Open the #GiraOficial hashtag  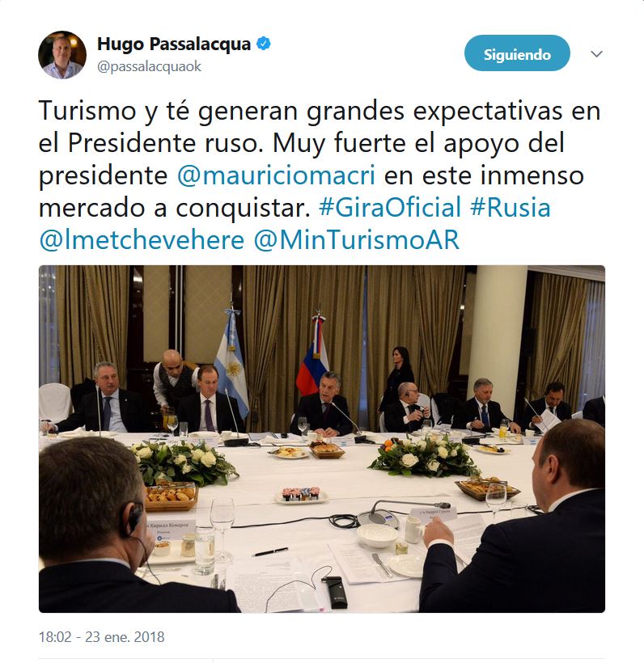point(390,207)
